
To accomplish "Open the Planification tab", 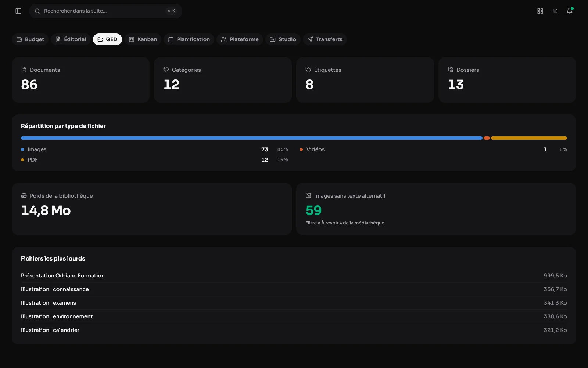I will [189, 39].
